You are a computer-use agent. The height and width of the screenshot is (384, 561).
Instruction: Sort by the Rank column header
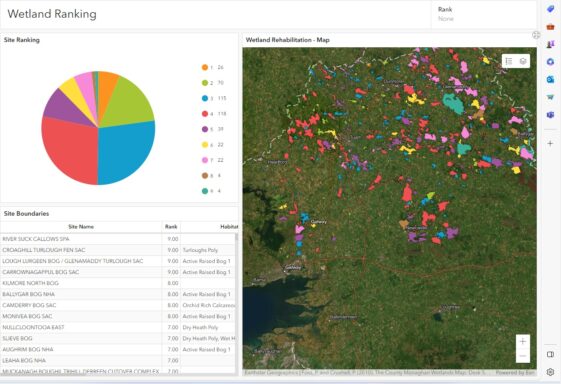click(171, 227)
